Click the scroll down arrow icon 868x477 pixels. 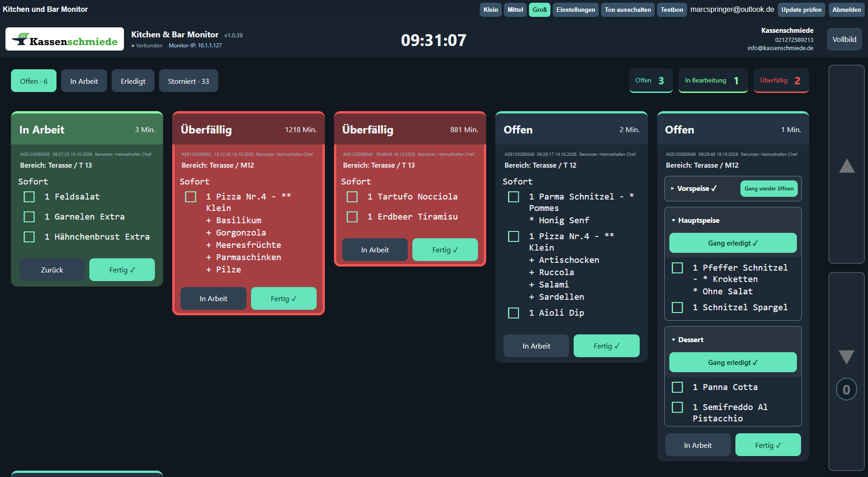click(x=847, y=357)
